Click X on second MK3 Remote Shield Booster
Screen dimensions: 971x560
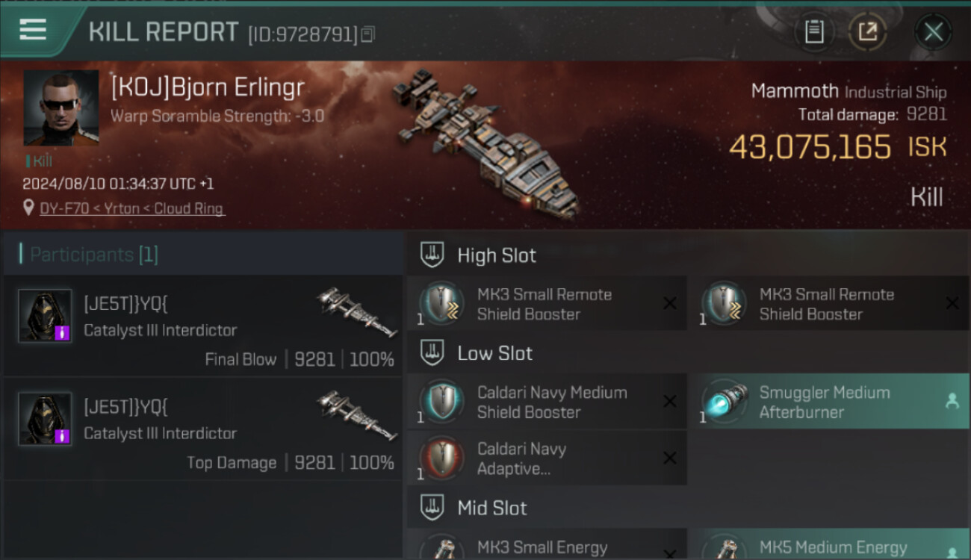coord(952,303)
